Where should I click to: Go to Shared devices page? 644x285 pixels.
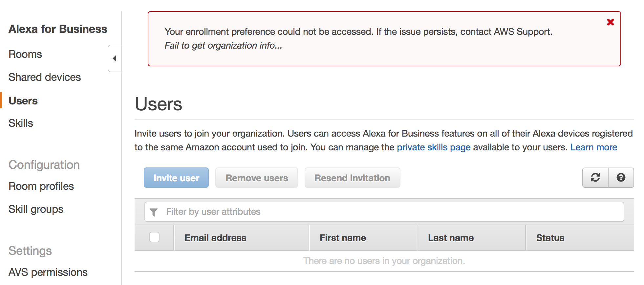pyautogui.click(x=45, y=77)
